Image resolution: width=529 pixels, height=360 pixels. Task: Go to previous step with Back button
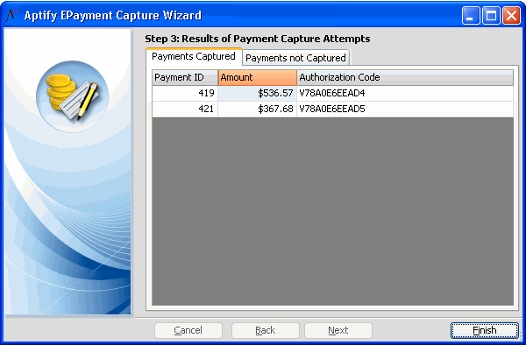coord(265,331)
